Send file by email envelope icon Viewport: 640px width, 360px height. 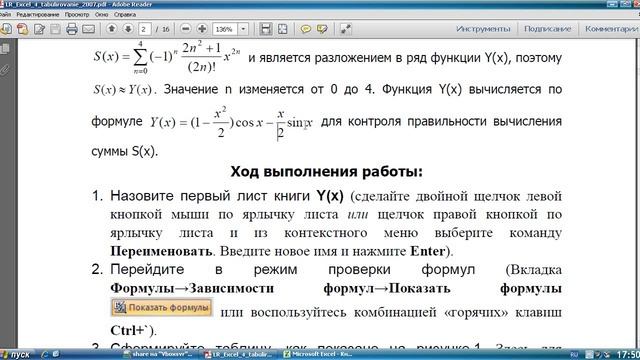(89, 29)
